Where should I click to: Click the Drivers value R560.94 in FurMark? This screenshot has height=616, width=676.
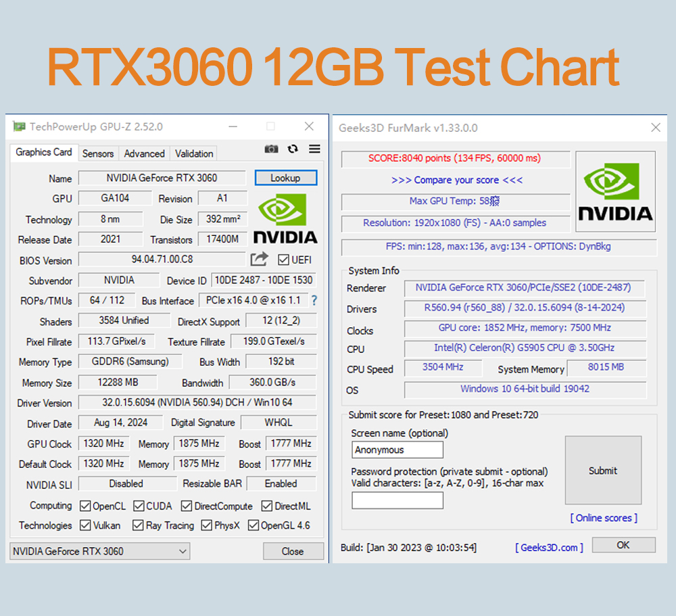525,308
